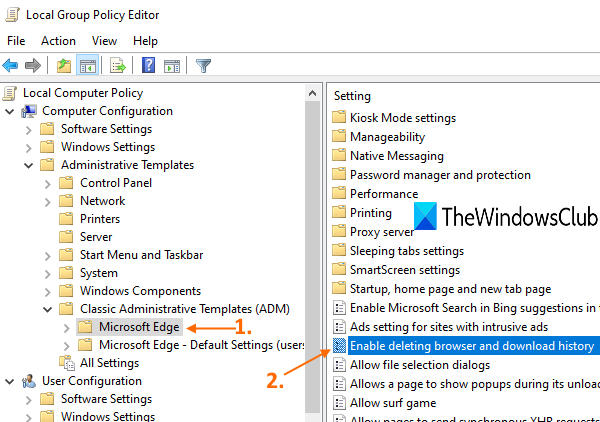
Task: Click the All Settings icon
Action: (x=67, y=363)
